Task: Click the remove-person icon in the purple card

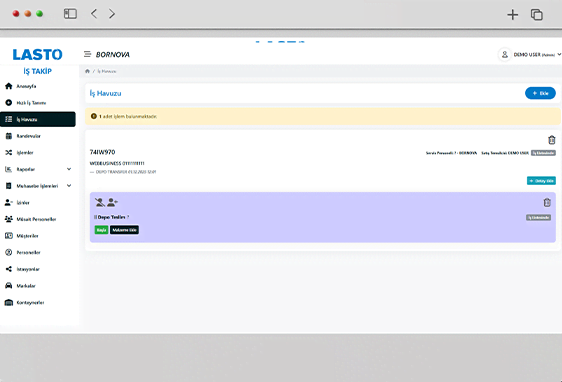Action: tap(100, 202)
